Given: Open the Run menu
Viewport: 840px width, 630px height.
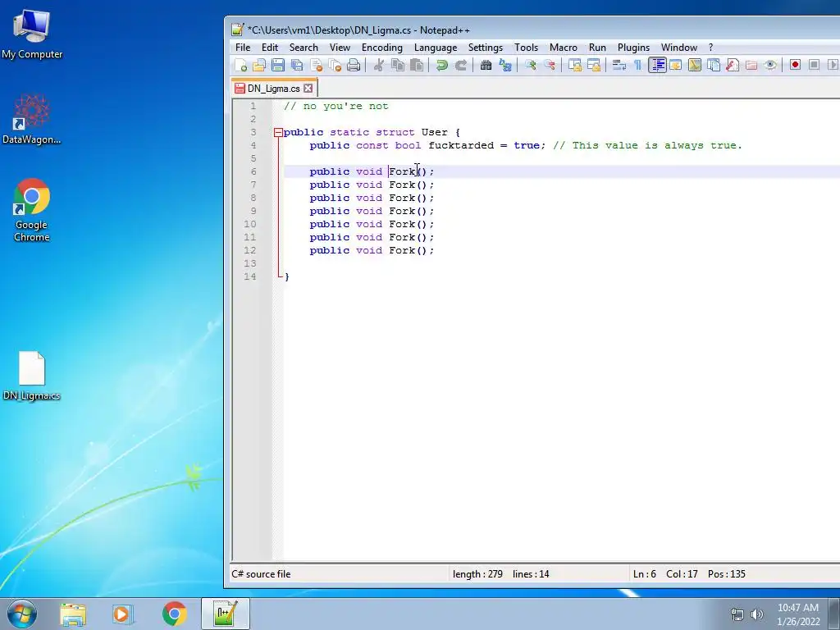Looking at the screenshot, I should pyautogui.click(x=597, y=47).
